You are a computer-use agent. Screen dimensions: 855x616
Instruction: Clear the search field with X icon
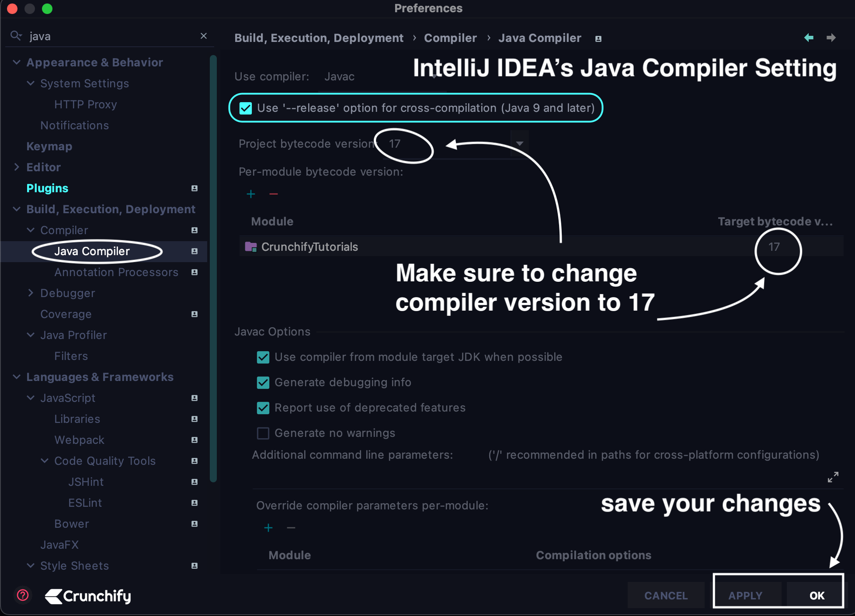203,36
